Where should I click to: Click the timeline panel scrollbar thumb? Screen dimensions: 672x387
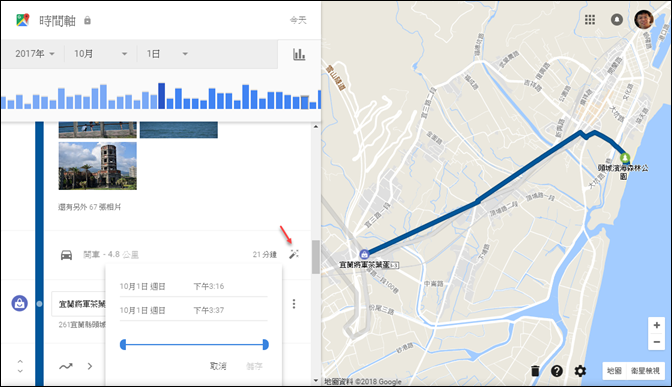click(316, 257)
